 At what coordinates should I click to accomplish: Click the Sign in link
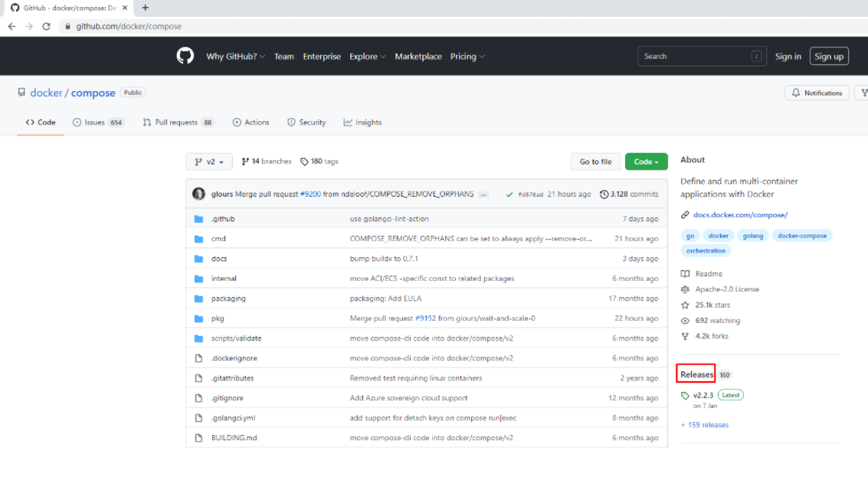788,57
